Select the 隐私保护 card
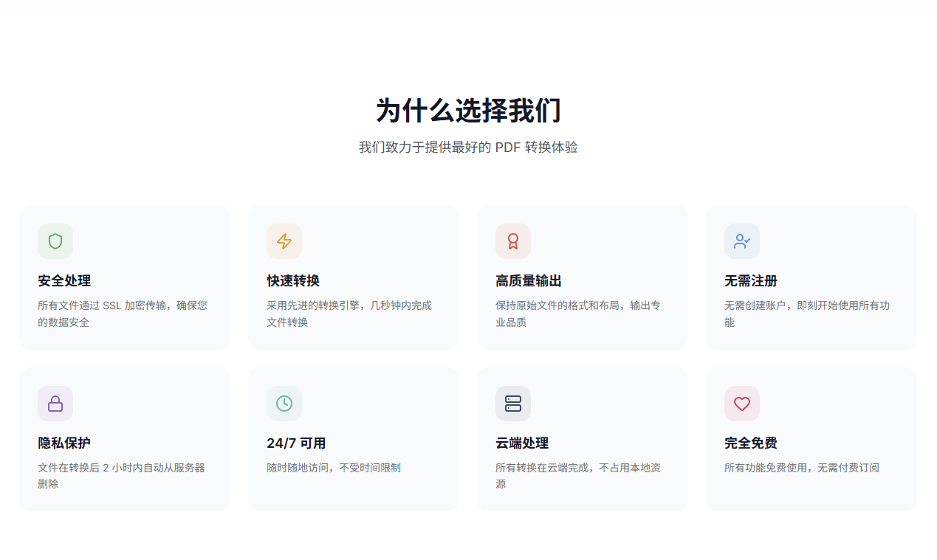 (125, 438)
